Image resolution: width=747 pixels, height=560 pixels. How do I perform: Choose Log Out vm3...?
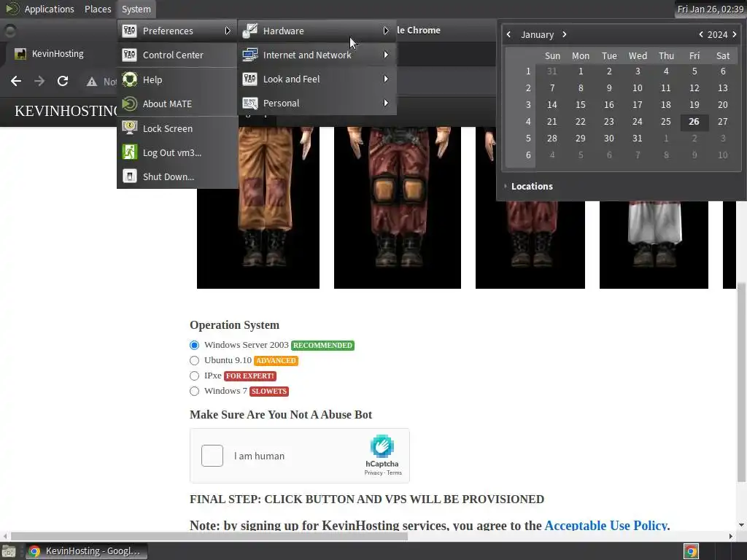click(x=177, y=152)
